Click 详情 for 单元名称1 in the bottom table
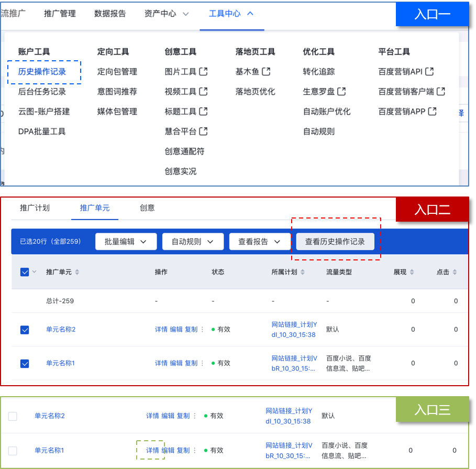The width and height of the screenshot is (476, 469). (151, 450)
